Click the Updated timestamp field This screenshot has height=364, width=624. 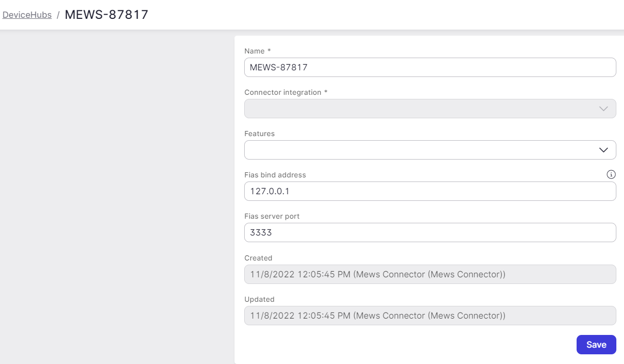tap(430, 316)
